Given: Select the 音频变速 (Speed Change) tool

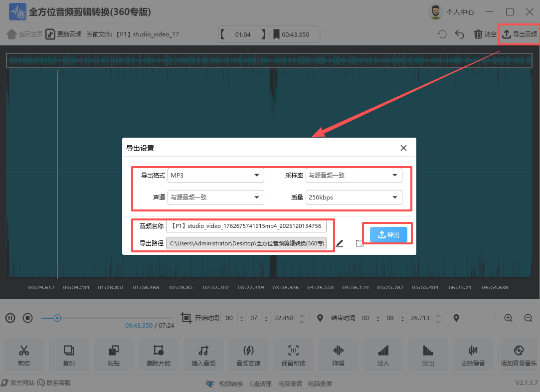Looking at the screenshot, I should [248, 355].
